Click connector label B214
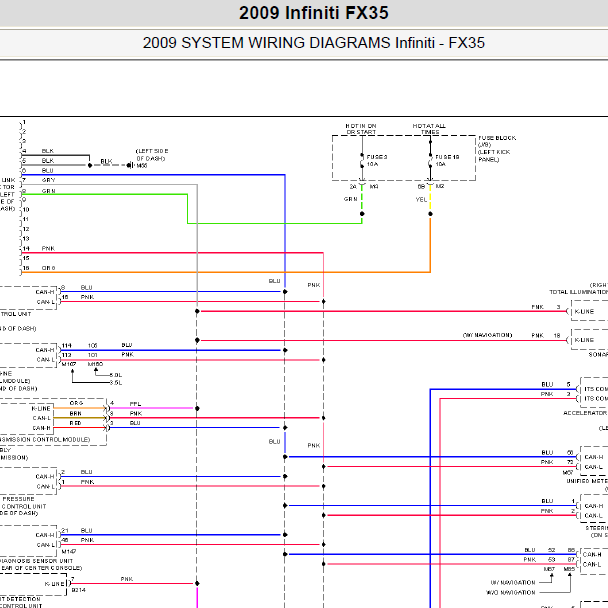608x608 pixels. pyautogui.click(x=78, y=590)
